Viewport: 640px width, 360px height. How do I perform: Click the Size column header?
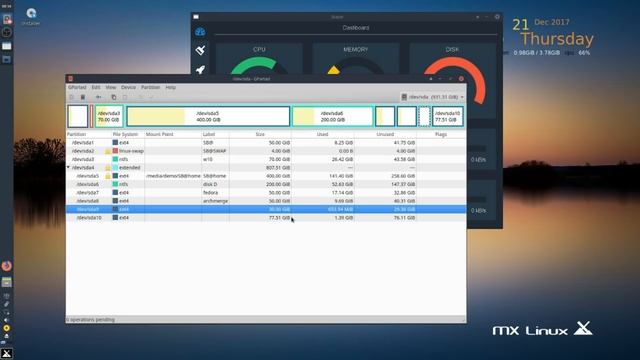coord(260,134)
